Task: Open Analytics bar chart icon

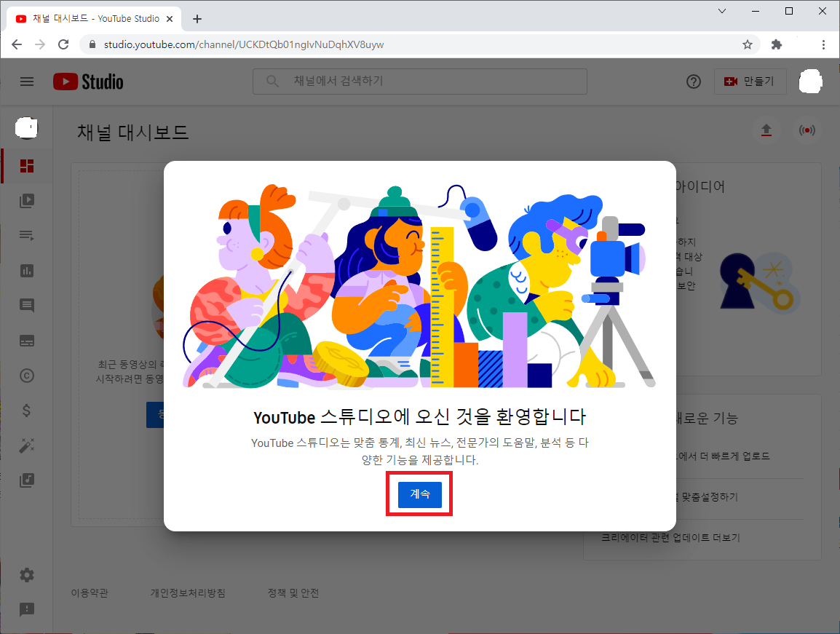Action: pos(27,271)
